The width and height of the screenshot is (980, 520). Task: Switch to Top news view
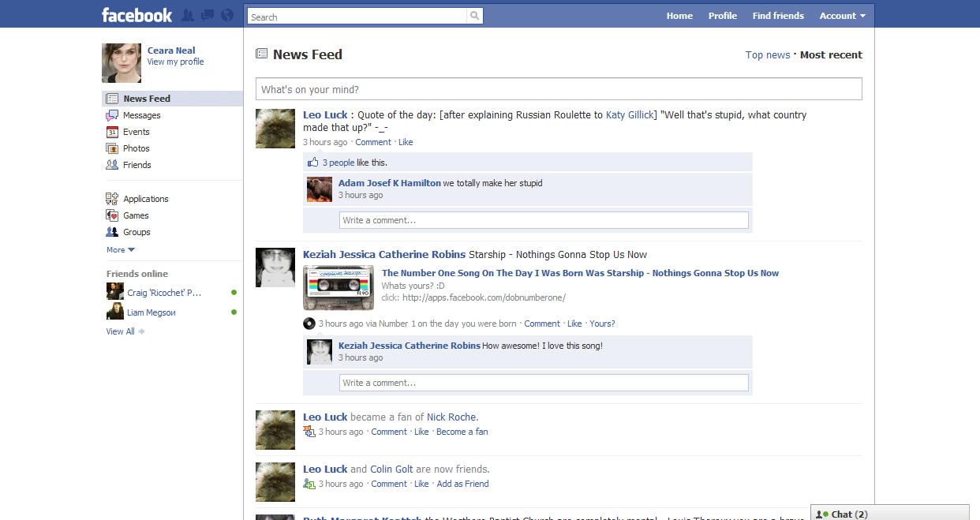pos(768,55)
